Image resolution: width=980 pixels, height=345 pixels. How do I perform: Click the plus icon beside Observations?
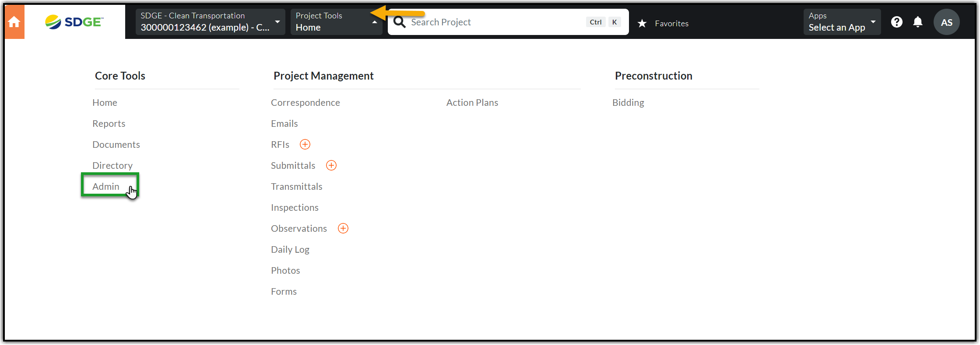(x=343, y=228)
